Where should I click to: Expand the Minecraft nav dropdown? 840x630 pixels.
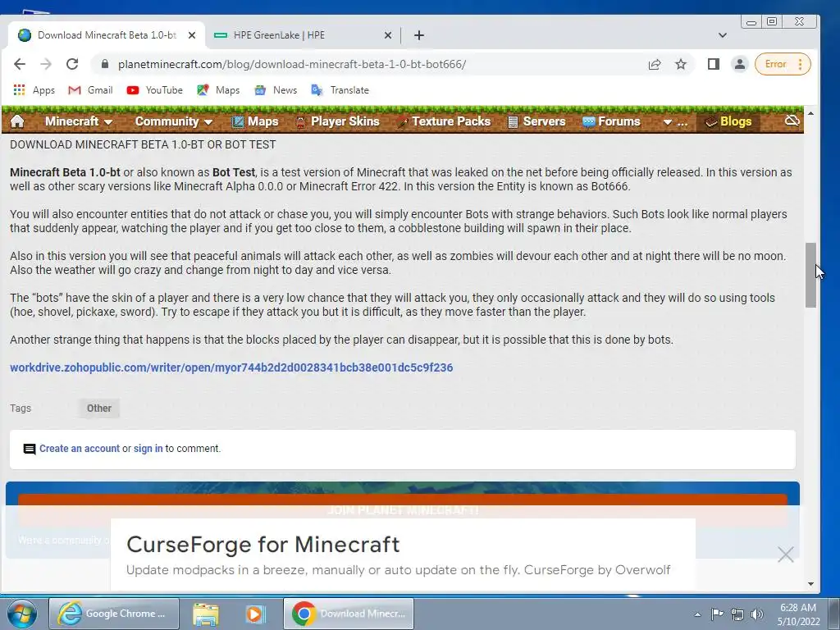click(79, 121)
